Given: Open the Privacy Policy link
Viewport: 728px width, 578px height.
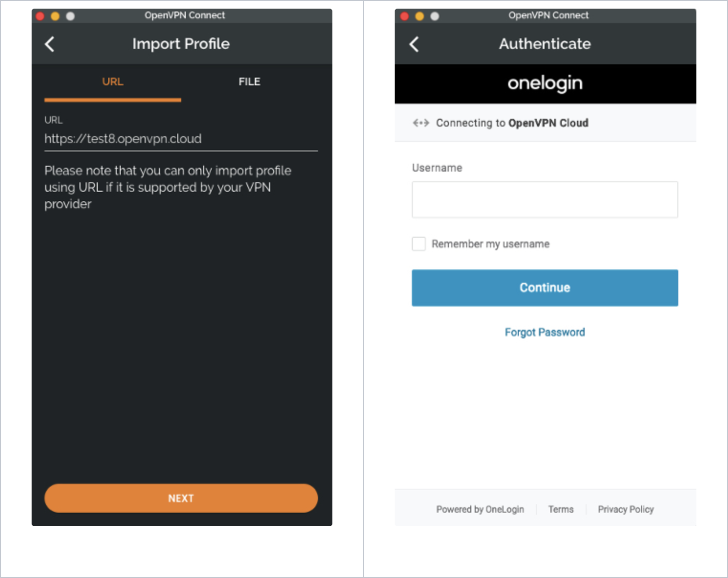Looking at the screenshot, I should [626, 509].
